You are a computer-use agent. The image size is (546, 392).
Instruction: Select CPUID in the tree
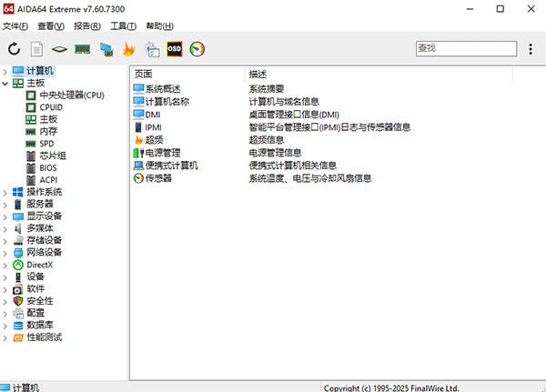pos(51,107)
